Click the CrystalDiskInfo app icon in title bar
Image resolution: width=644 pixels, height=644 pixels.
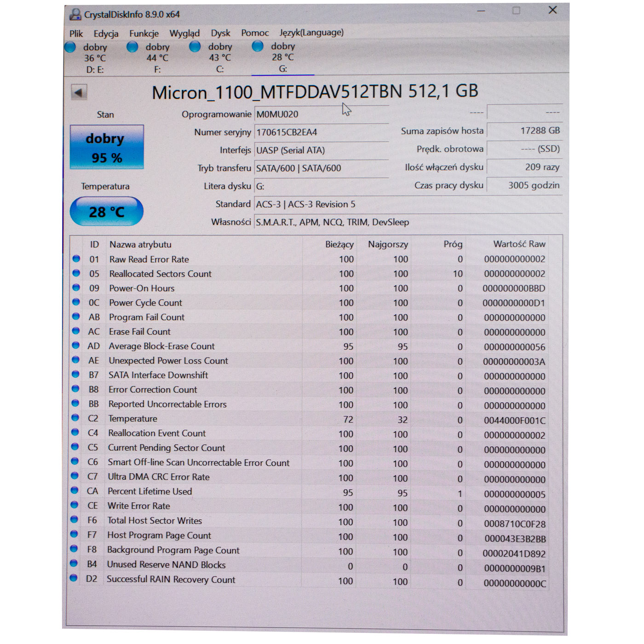75,15
